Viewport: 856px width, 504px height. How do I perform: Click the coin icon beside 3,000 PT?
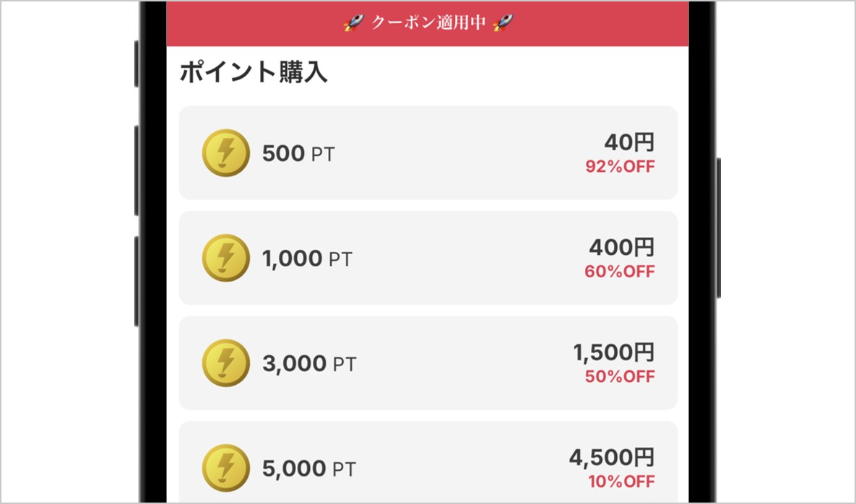click(x=225, y=363)
